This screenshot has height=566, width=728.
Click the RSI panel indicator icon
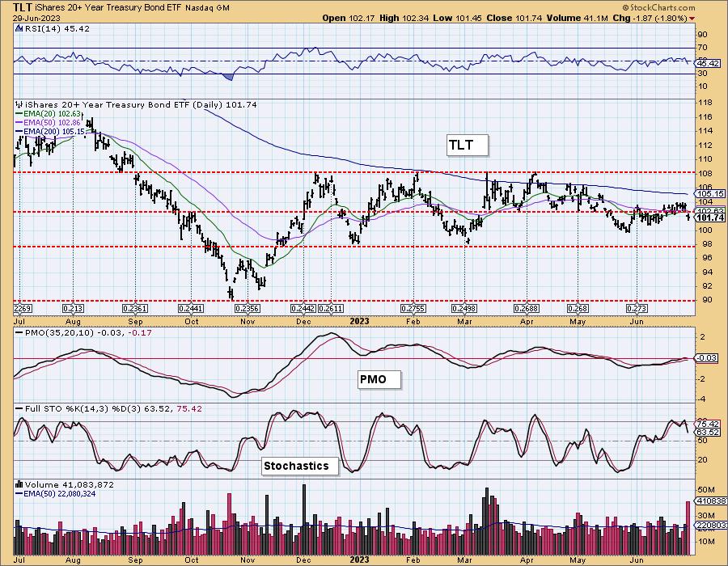pyautogui.click(x=19, y=28)
